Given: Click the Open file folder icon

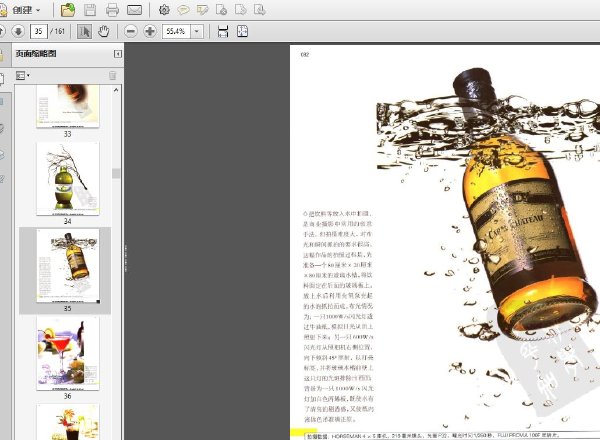Looking at the screenshot, I should point(68,10).
